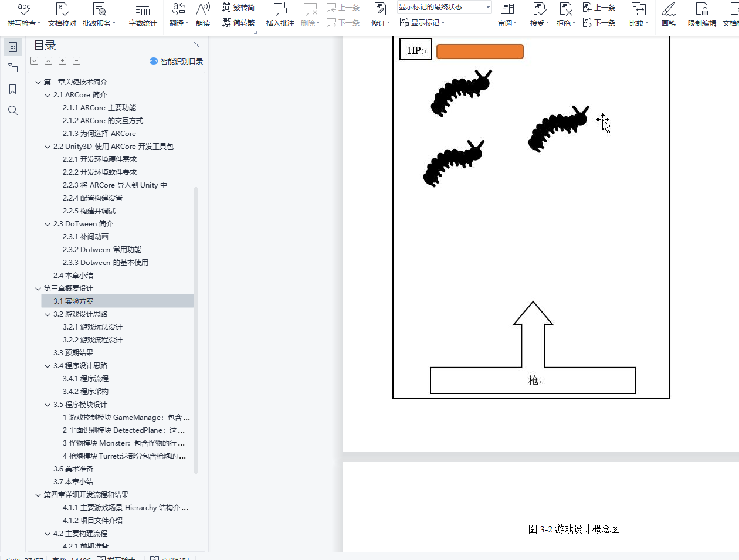Open the 审阅 review pane button
Viewport: 739px width, 560px height.
pyautogui.click(x=507, y=15)
